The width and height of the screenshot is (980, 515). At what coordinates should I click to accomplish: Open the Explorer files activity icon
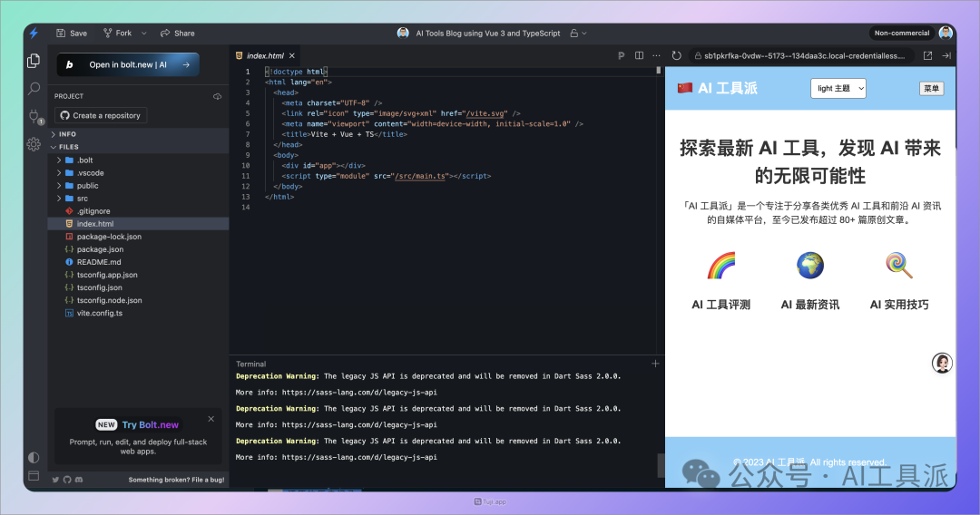[34, 61]
